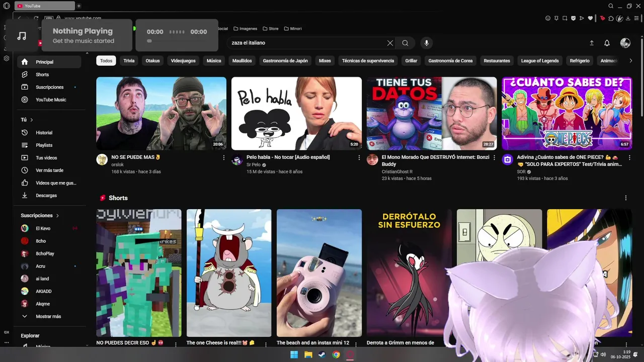The height and width of the screenshot is (362, 644).
Task: Open the Shorts section options menu
Action: point(626,198)
